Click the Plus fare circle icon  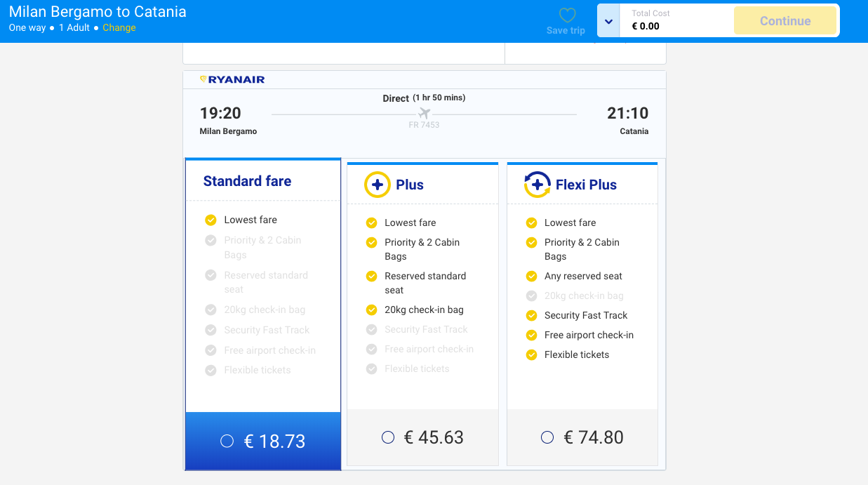[377, 185]
